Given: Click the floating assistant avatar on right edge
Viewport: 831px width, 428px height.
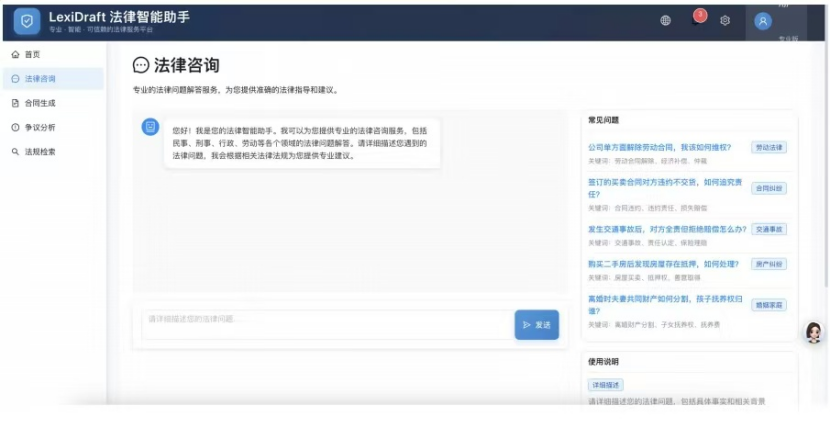Looking at the screenshot, I should (813, 332).
